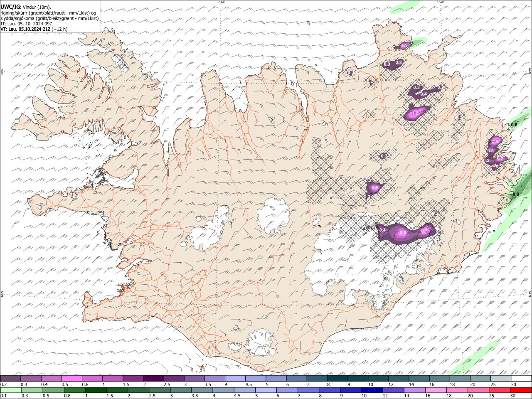Pick the darkest green swatch labeled 1 in rain legend
This screenshot has width=532, height=399.
point(96,390)
